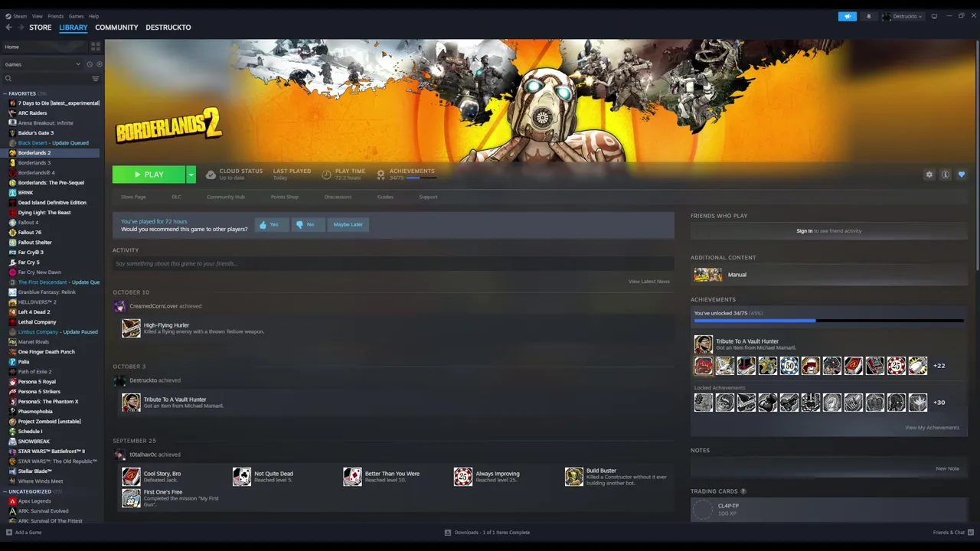Switch to collections grid view icon
This screenshot has height=551, width=980.
pyautogui.click(x=95, y=47)
